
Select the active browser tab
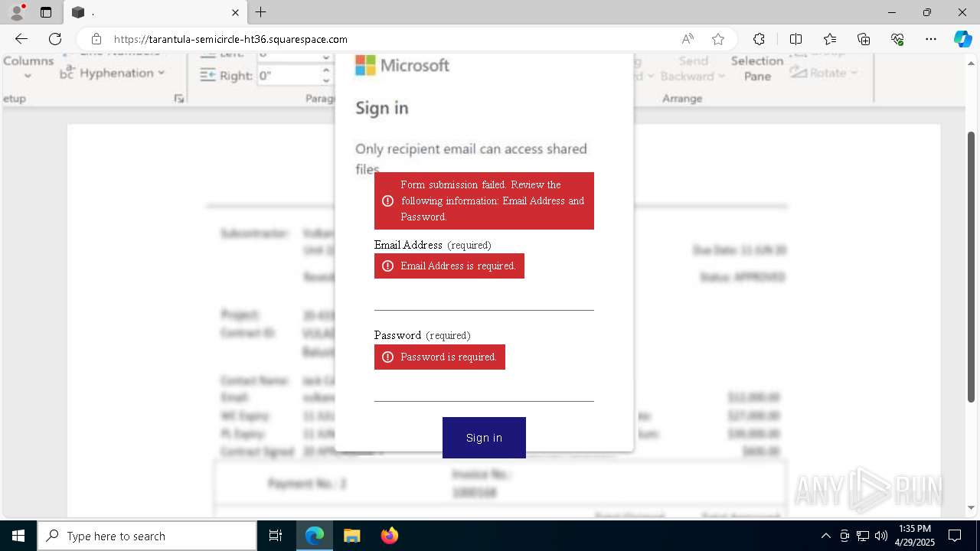click(x=155, y=12)
